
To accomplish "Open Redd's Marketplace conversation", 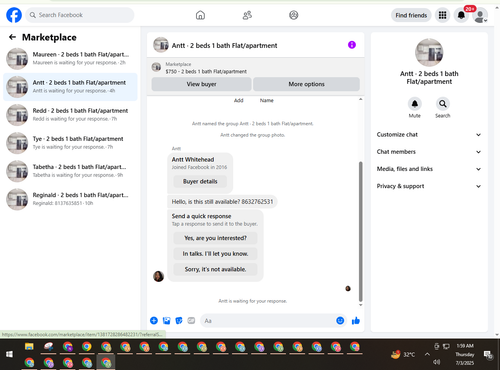I will [x=70, y=115].
